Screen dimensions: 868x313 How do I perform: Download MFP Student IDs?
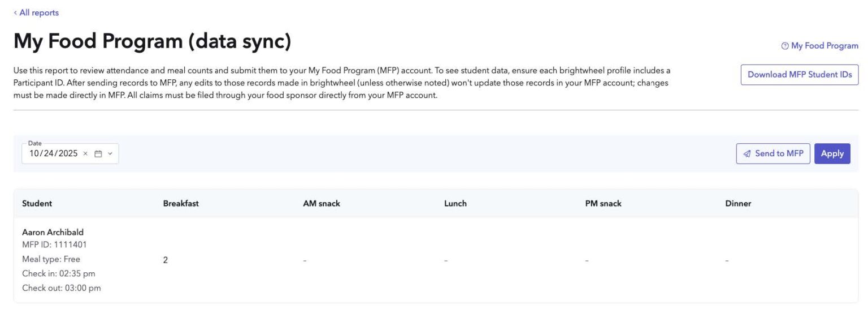pos(800,75)
